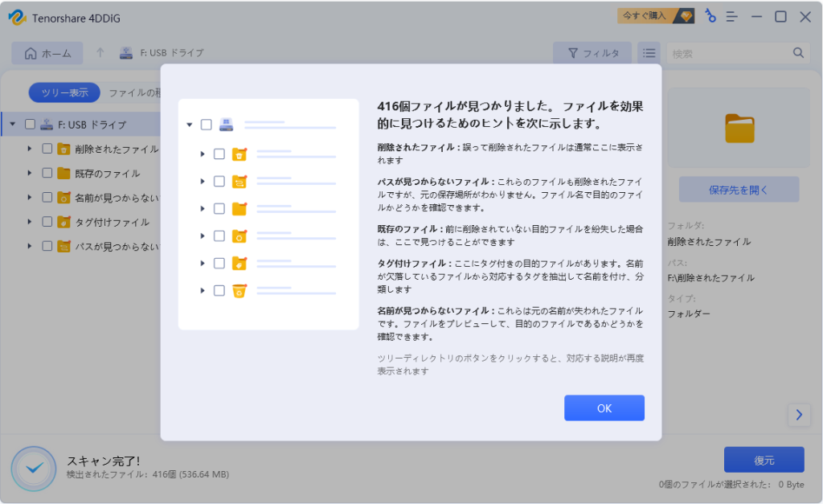Viewport: 823px width, 504px height.
Task: Select the タグ付けファイル tree row label
Action: [x=113, y=222]
